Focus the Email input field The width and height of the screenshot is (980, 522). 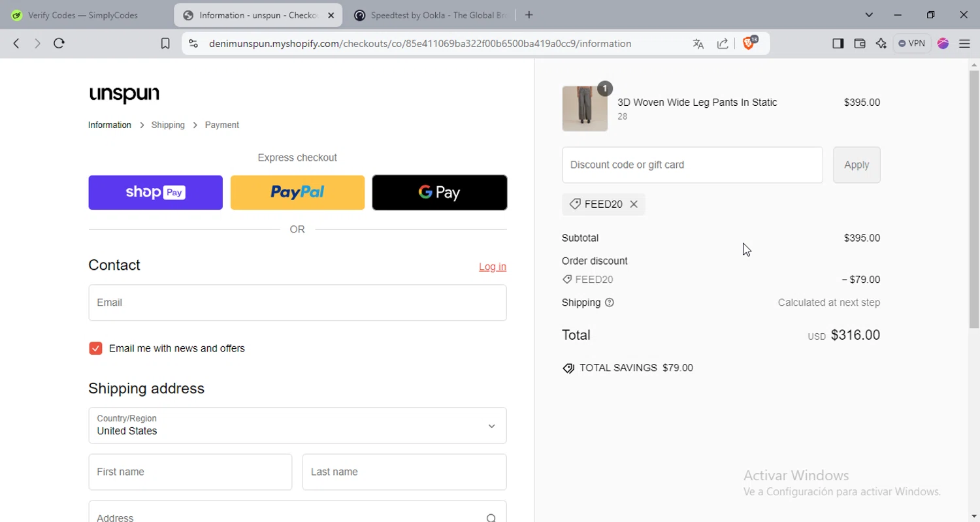297,302
